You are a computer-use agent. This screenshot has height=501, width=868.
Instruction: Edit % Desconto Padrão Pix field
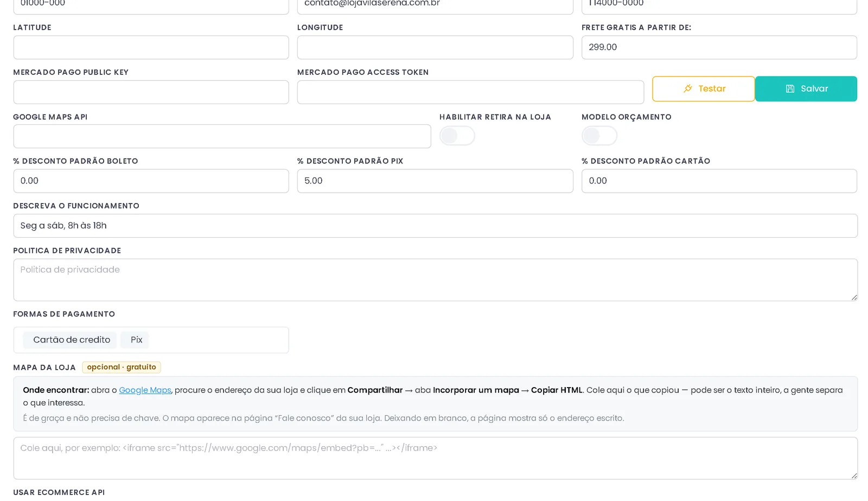[x=435, y=181]
